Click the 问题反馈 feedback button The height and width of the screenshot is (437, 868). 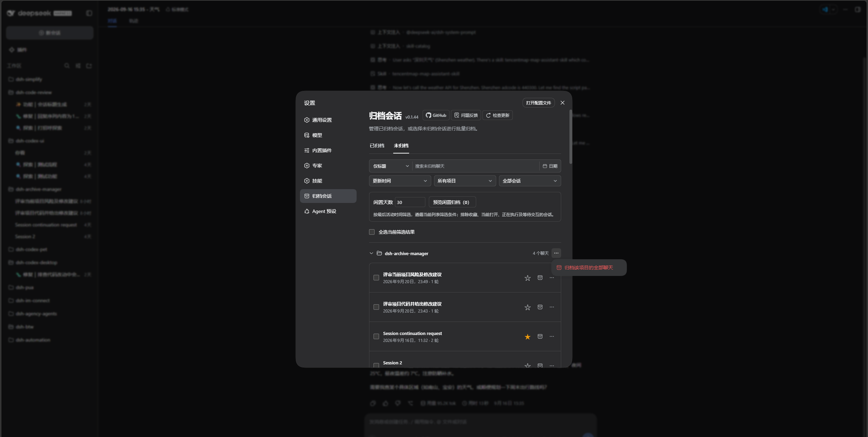(x=466, y=115)
